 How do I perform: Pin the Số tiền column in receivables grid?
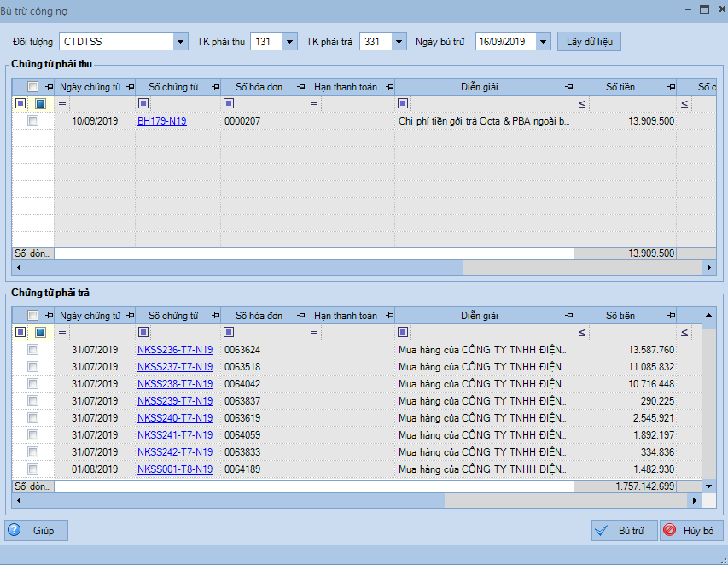point(672,87)
